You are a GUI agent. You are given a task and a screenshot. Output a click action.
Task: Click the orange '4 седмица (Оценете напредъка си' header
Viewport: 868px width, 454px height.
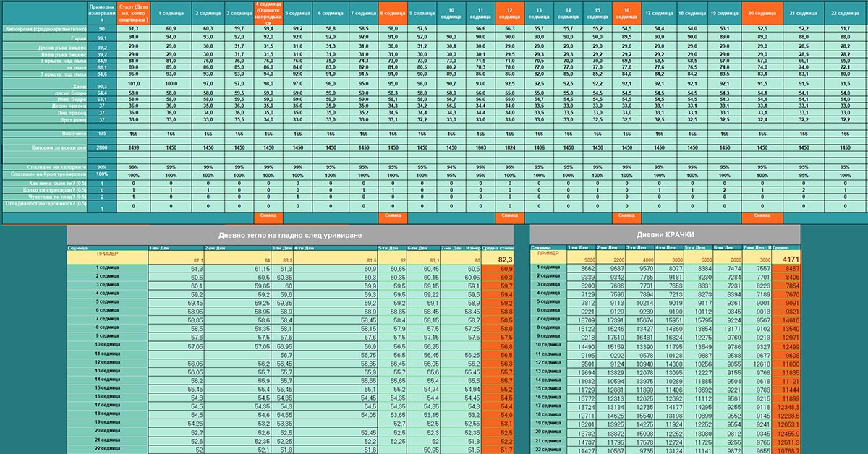[268, 13]
